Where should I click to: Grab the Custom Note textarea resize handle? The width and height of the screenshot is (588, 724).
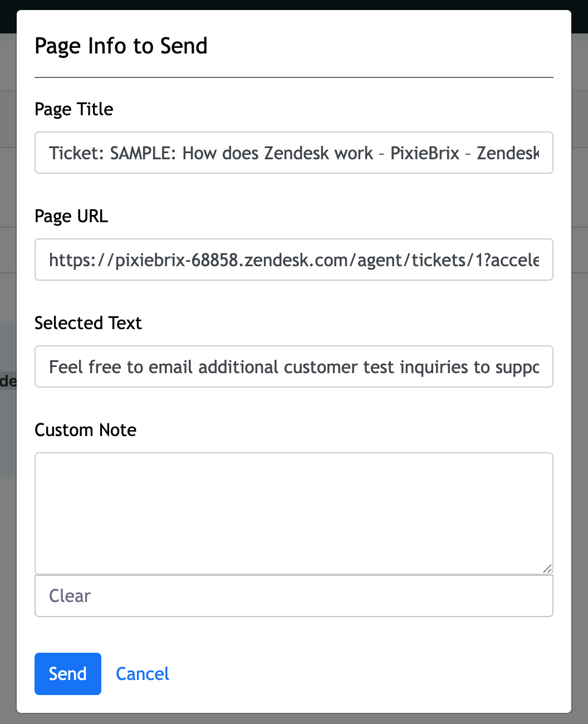(x=547, y=569)
